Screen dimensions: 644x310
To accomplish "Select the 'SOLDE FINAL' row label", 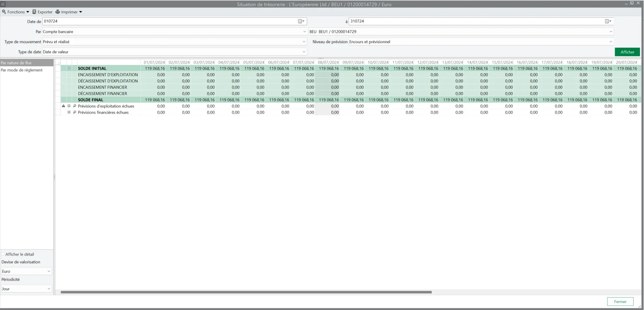I will [x=90, y=100].
